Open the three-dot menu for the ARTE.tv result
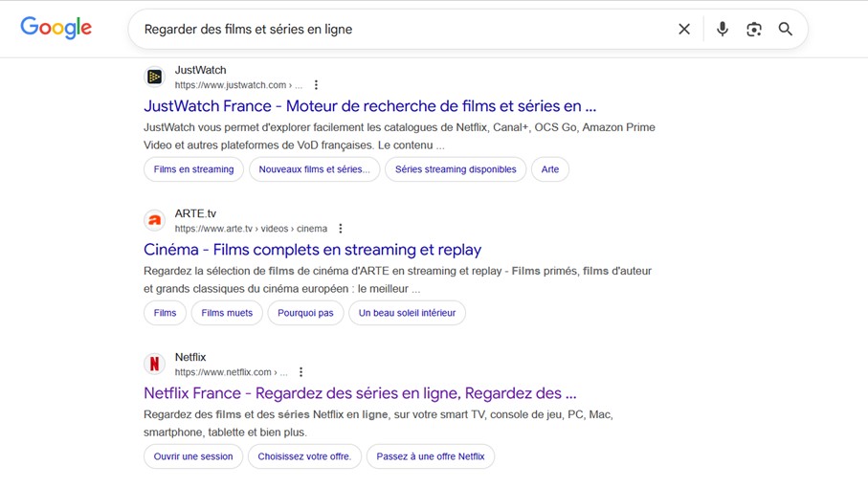The width and height of the screenshot is (868, 488). [x=341, y=229]
